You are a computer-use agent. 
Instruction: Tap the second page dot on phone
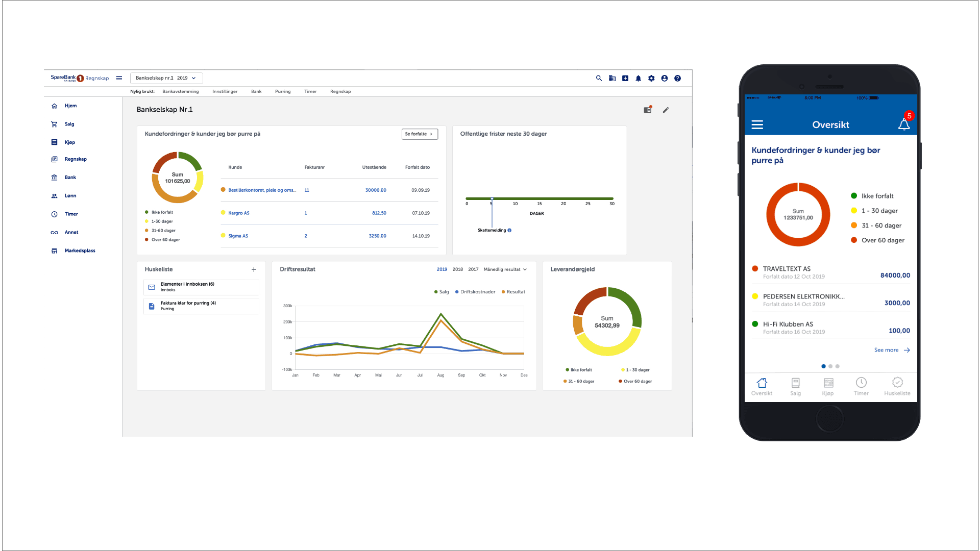click(830, 366)
